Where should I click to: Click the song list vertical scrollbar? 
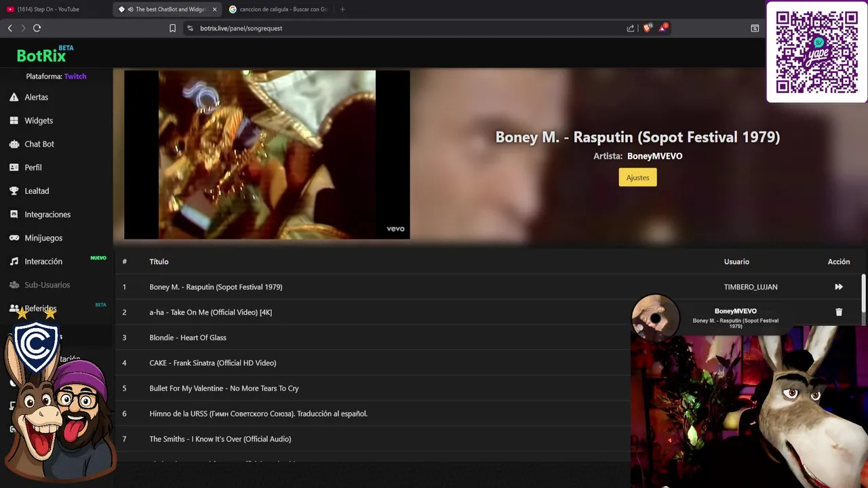click(863, 293)
